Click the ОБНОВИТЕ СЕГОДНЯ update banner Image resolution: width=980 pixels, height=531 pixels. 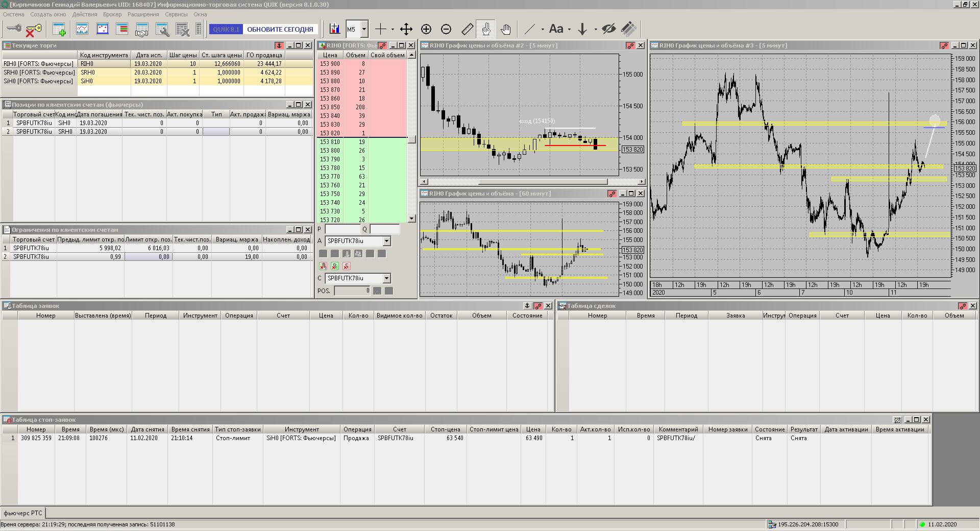point(280,30)
